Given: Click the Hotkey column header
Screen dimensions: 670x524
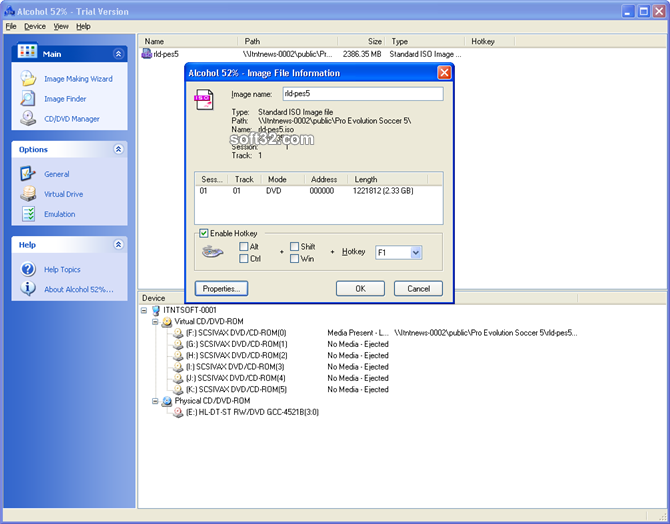Looking at the screenshot, I should [x=489, y=41].
